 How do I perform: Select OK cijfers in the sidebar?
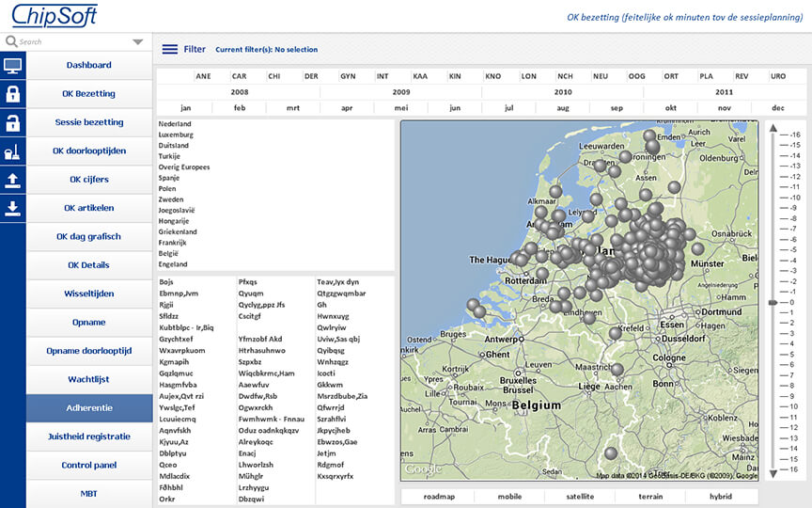click(89, 180)
